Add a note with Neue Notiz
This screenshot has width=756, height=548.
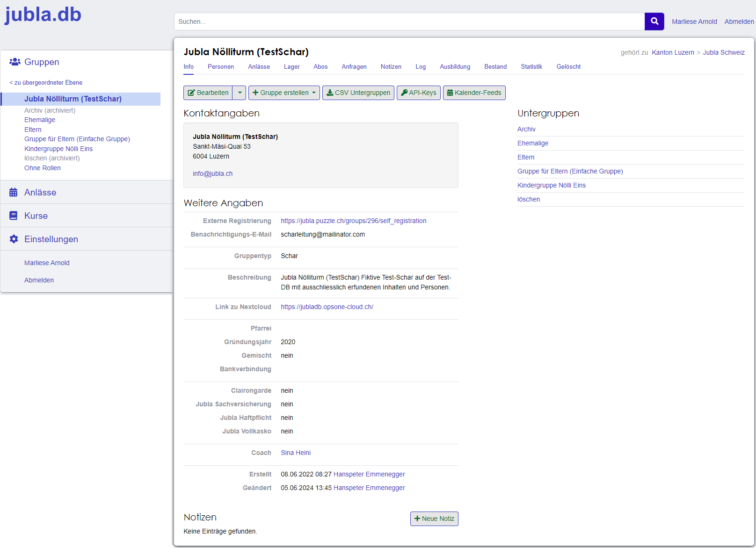coord(434,519)
